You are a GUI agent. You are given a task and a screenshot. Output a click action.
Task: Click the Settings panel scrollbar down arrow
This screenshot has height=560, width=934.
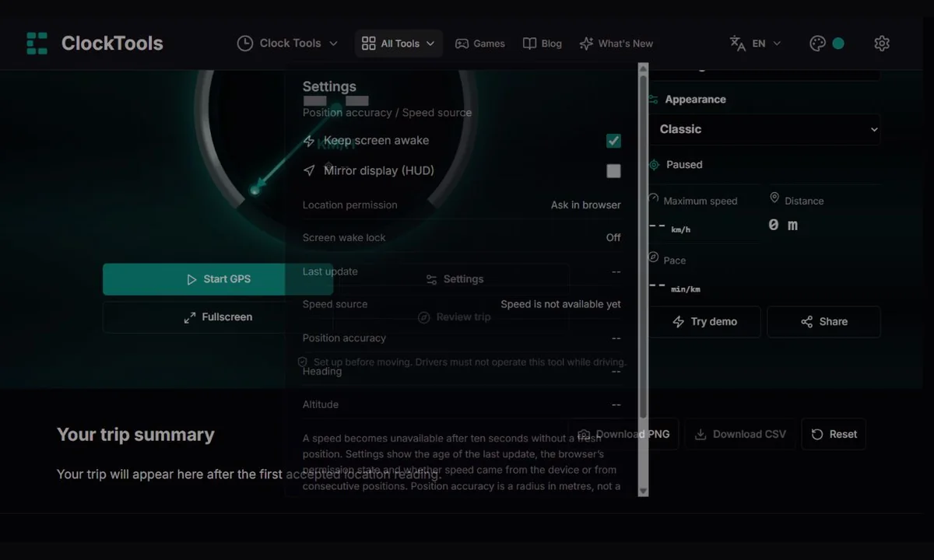[x=643, y=491]
